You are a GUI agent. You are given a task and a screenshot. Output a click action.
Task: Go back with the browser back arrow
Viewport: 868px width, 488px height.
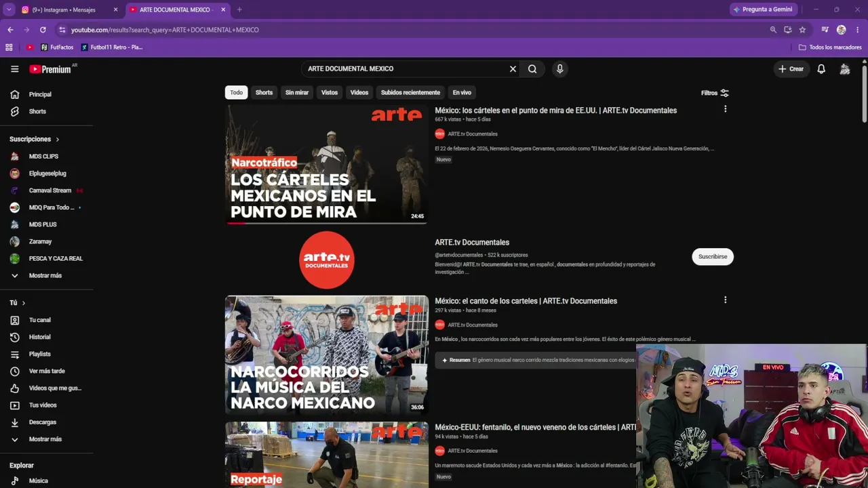point(10,30)
